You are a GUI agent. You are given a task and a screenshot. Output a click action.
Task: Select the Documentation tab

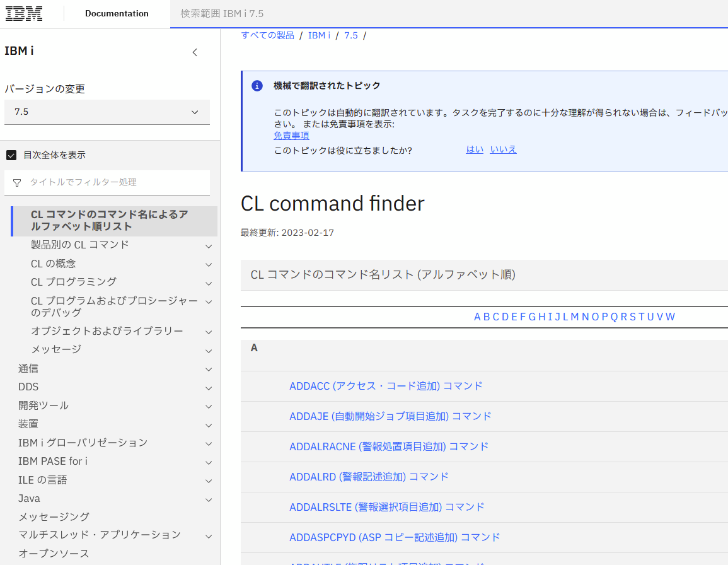click(116, 13)
